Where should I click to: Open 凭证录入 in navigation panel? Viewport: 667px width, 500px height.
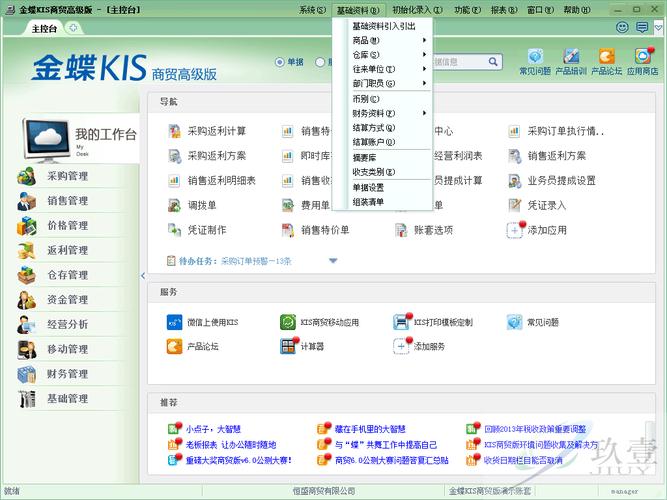[x=515, y=205]
